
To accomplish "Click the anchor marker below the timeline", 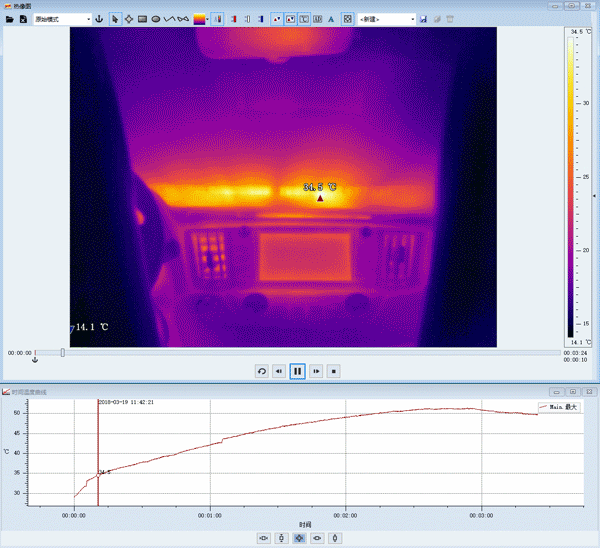I will [35, 360].
